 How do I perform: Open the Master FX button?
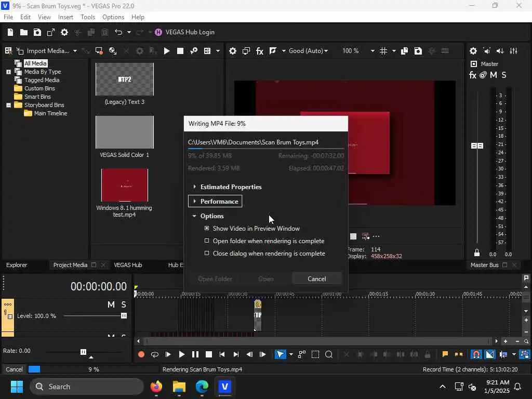point(473,75)
